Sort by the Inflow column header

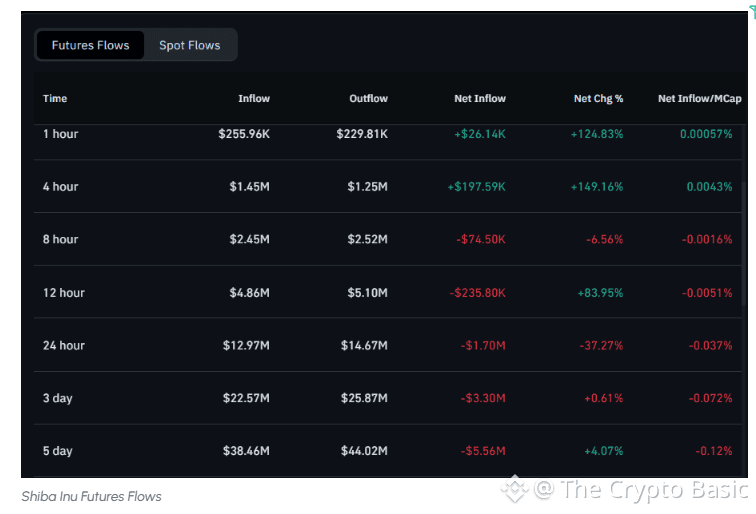pos(254,99)
